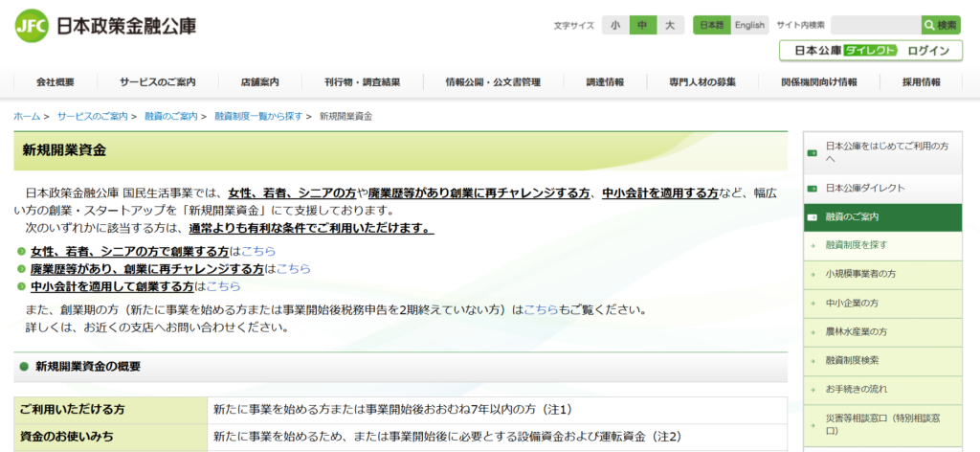
Task: Open 災害等相談窓口（特別相談窓口） in sidebar
Action: pyautogui.click(x=882, y=424)
